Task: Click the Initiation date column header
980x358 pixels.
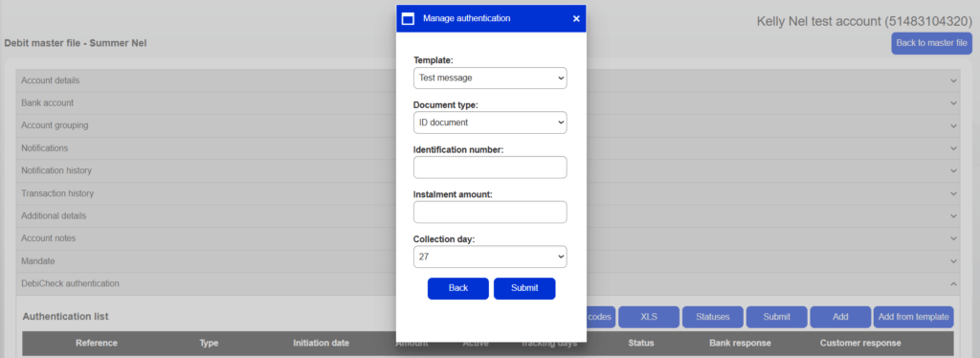Action: tap(322, 343)
